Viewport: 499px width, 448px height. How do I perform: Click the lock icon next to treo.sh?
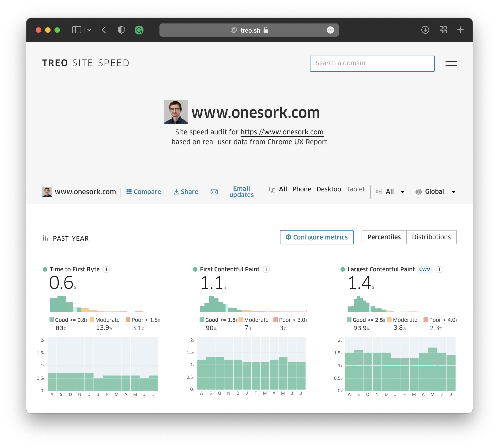(265, 30)
